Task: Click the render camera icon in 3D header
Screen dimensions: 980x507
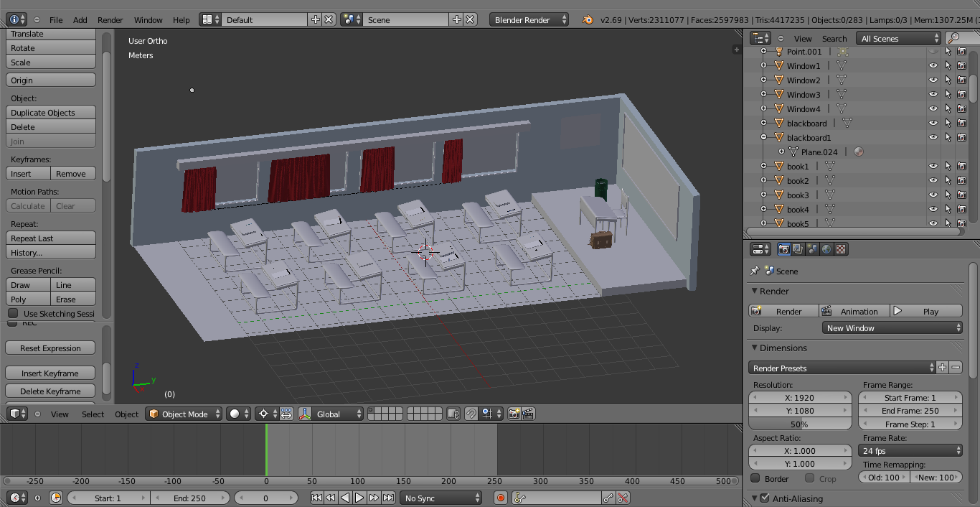Action: [514, 414]
